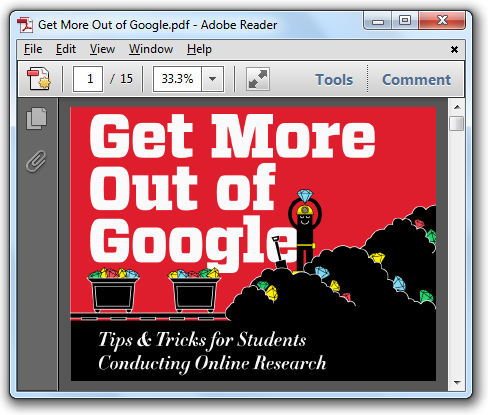Toggle read mode full-screen icon

coord(258,79)
